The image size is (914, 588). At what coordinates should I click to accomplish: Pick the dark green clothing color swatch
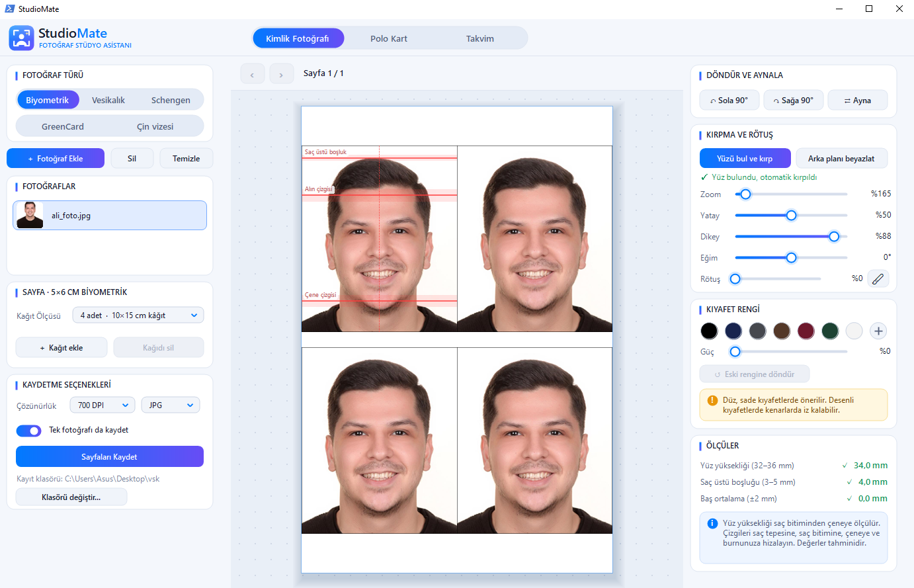point(830,331)
